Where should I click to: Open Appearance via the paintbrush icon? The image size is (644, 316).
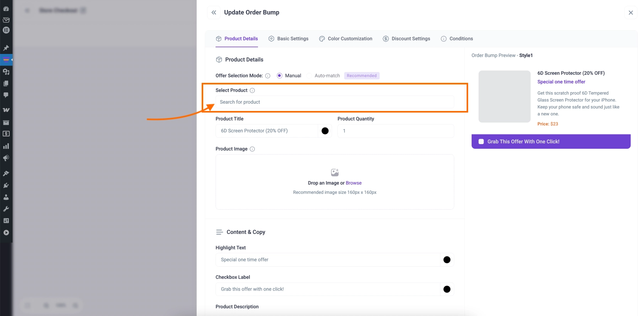point(6,173)
